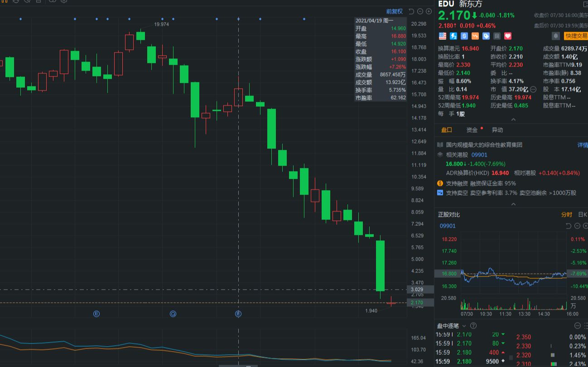Click the market cap info ellipsis icon
The height and width of the screenshot is (367, 588).
533,90
